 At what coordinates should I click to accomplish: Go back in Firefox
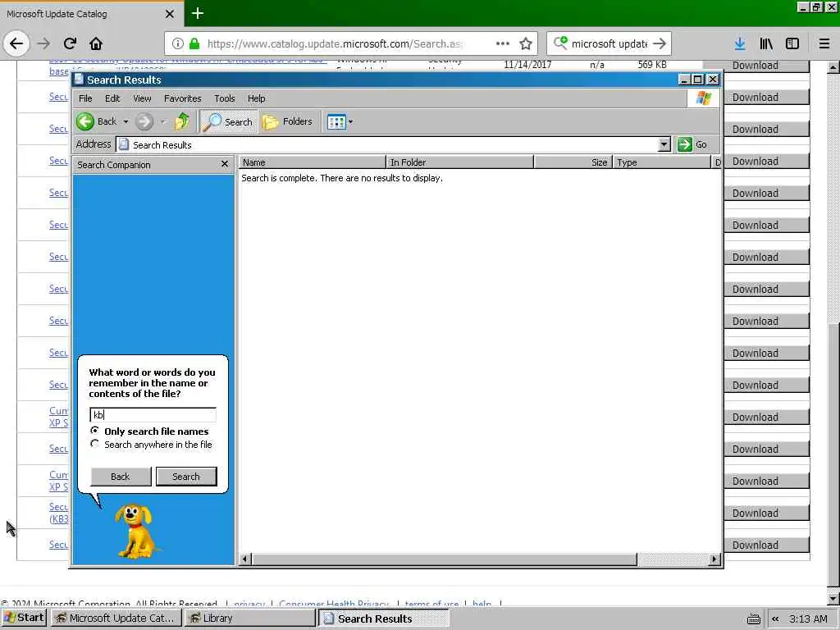pos(16,43)
